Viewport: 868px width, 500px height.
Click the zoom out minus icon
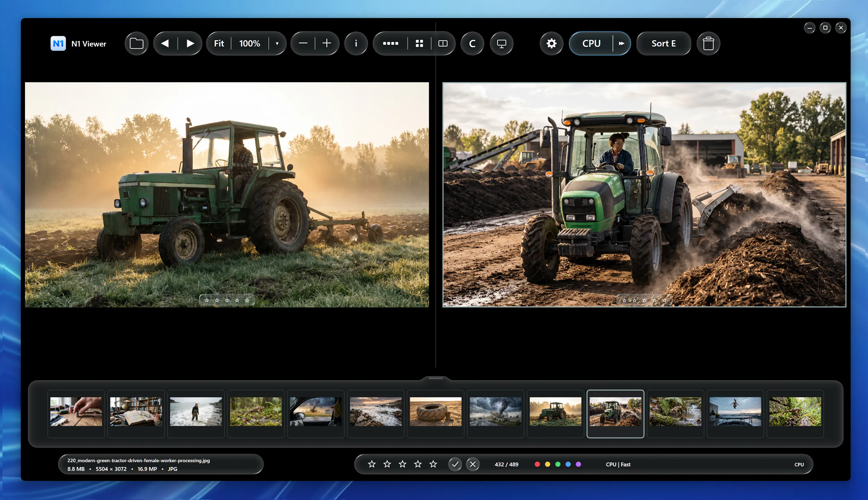pyautogui.click(x=303, y=43)
